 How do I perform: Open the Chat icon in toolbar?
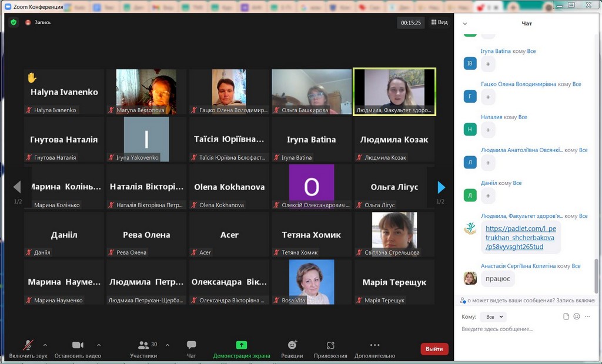pos(191,345)
